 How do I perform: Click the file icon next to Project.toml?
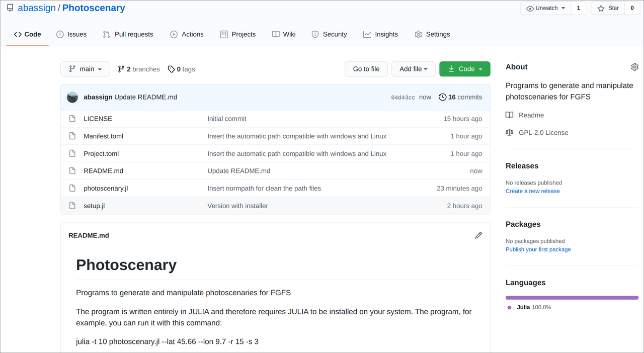click(72, 153)
